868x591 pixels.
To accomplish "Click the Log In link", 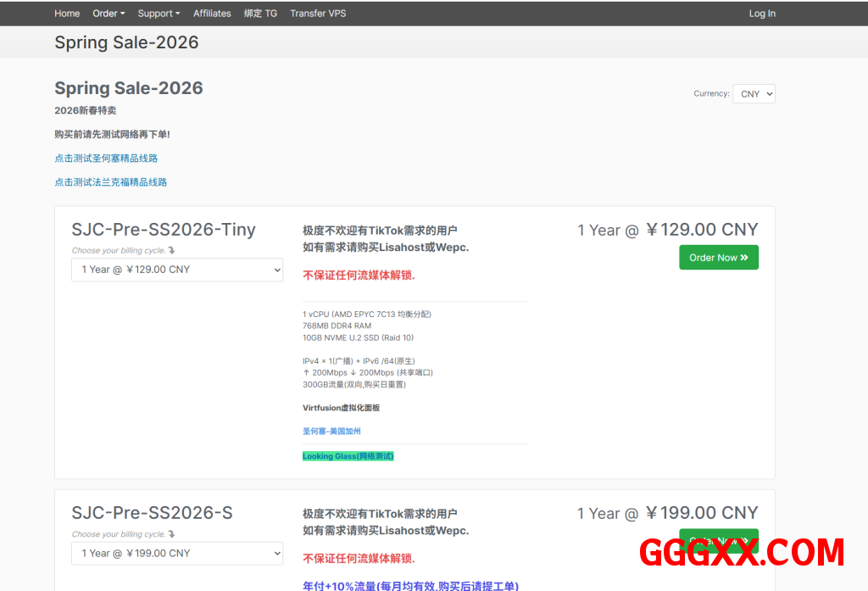I will coord(762,14).
